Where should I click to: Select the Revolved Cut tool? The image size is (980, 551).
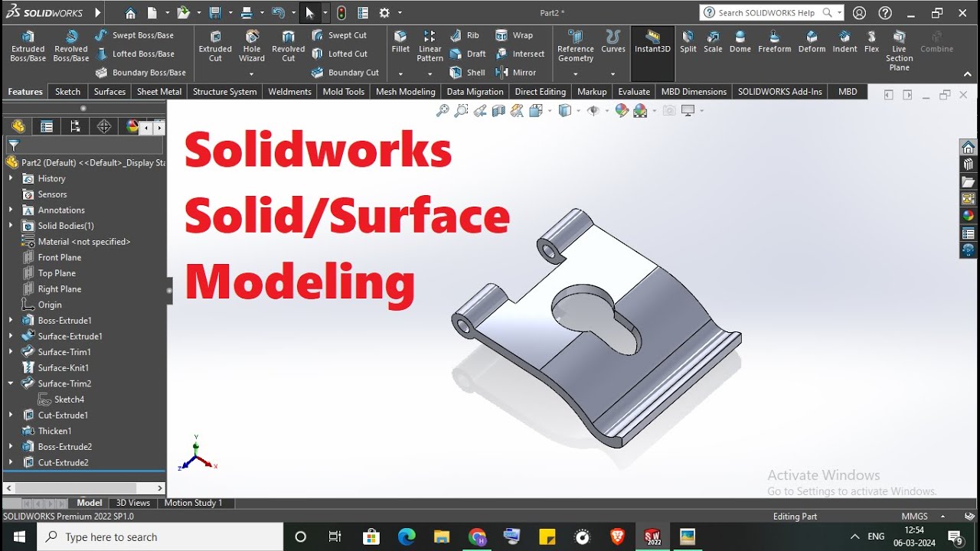pyautogui.click(x=288, y=47)
